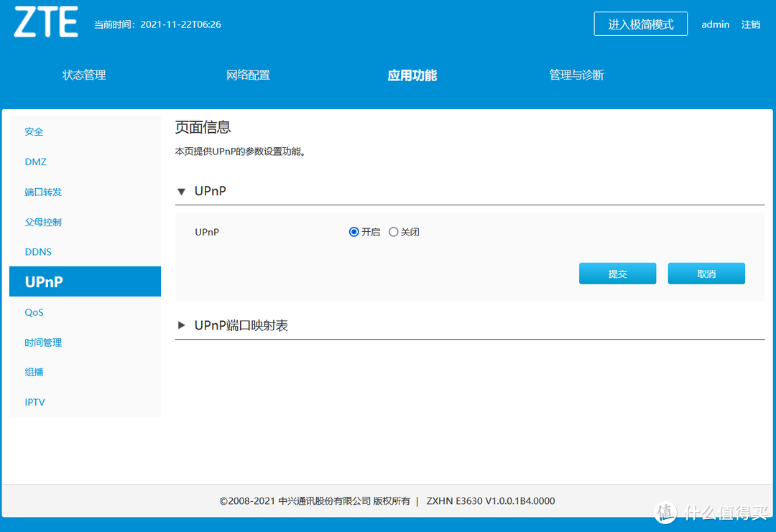
Task: Select the 关闭 radio button to disable UPnP
Action: tap(394, 231)
